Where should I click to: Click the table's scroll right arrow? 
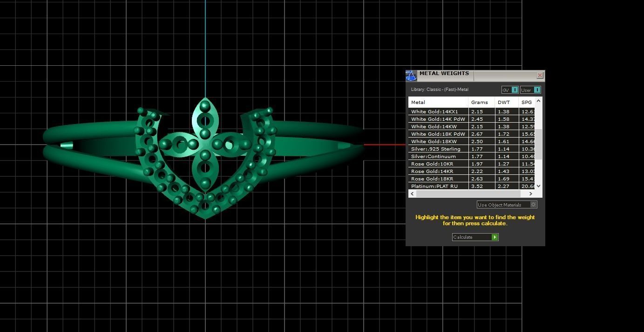(531, 194)
